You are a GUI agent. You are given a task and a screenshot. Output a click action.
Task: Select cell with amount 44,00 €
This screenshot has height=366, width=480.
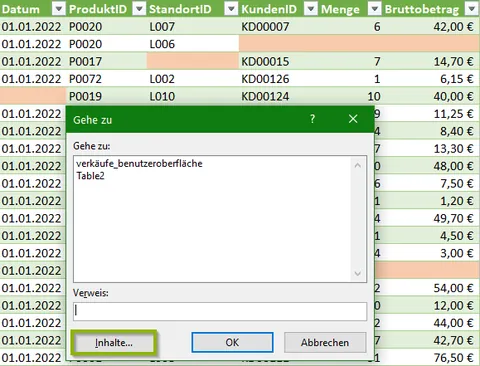(431, 323)
